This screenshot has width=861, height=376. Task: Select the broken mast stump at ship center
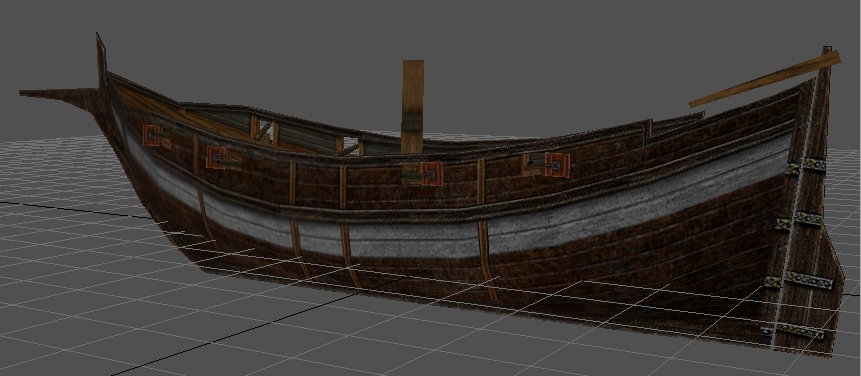[x=412, y=106]
